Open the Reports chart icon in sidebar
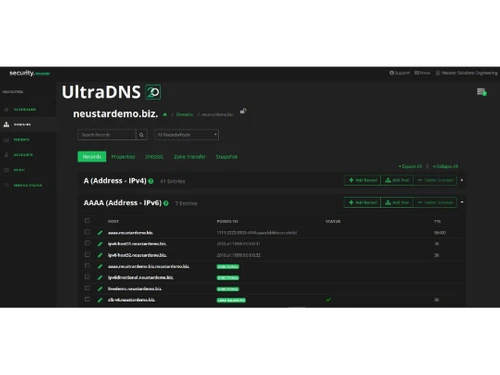This screenshot has width=500, height=375. point(6,140)
